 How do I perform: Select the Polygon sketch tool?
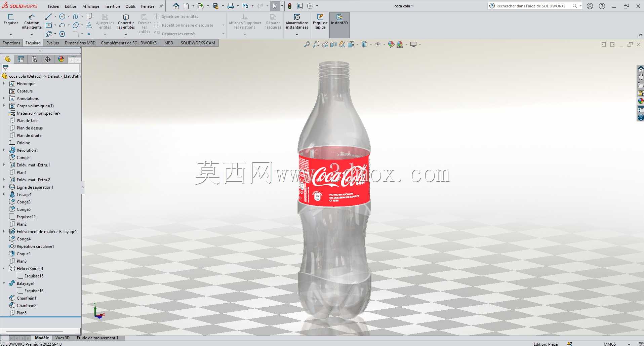62,34
